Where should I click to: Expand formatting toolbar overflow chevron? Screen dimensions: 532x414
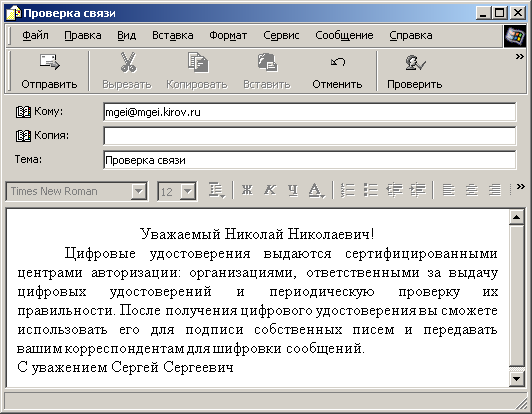(520, 187)
